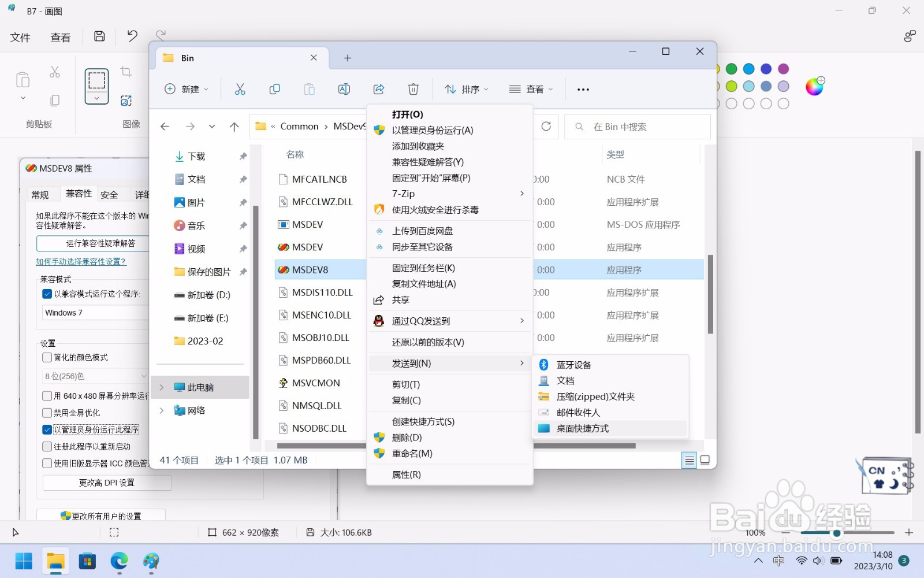The width and height of the screenshot is (924, 578).
Task: Enable reduced color mode checkbox
Action: [47, 358]
